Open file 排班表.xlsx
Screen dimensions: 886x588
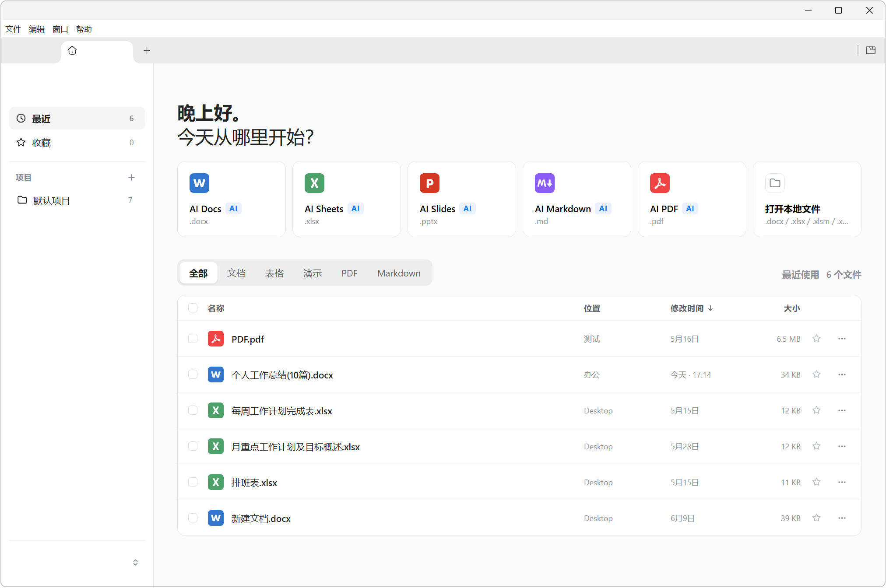pyautogui.click(x=254, y=483)
